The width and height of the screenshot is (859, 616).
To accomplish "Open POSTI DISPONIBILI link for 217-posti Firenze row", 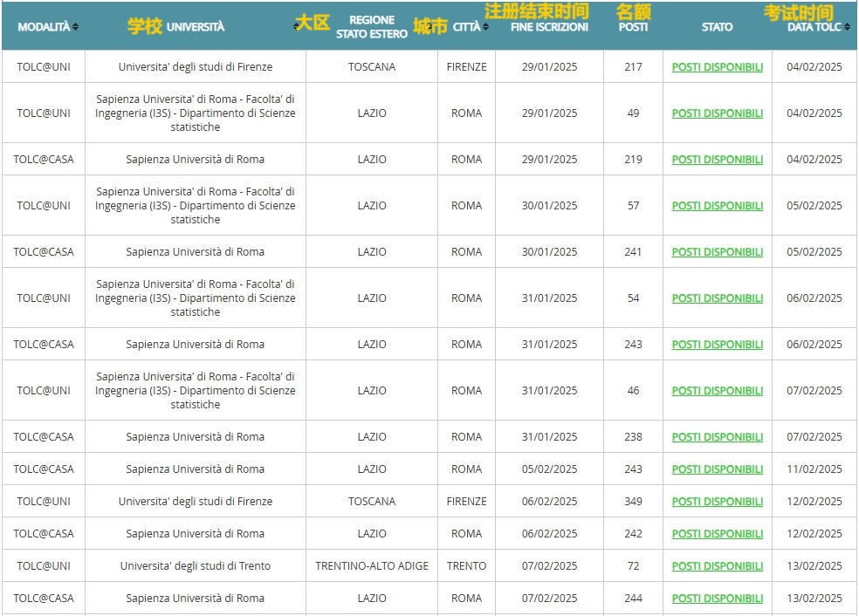I will pyautogui.click(x=717, y=67).
